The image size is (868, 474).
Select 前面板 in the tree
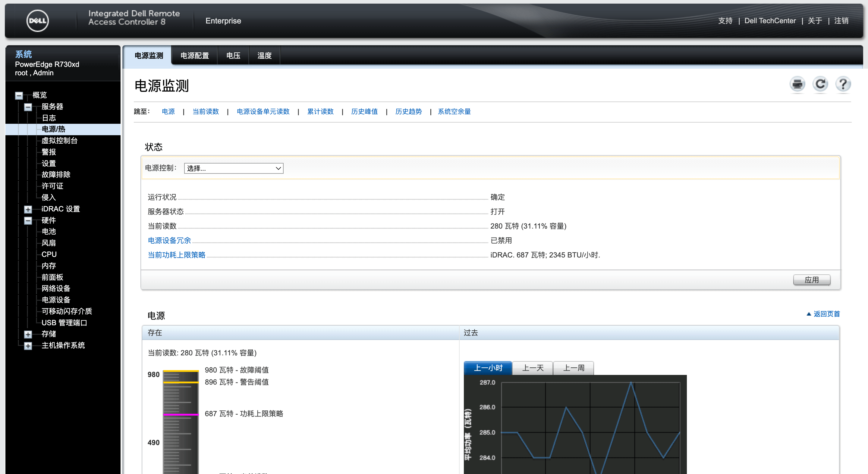click(52, 277)
